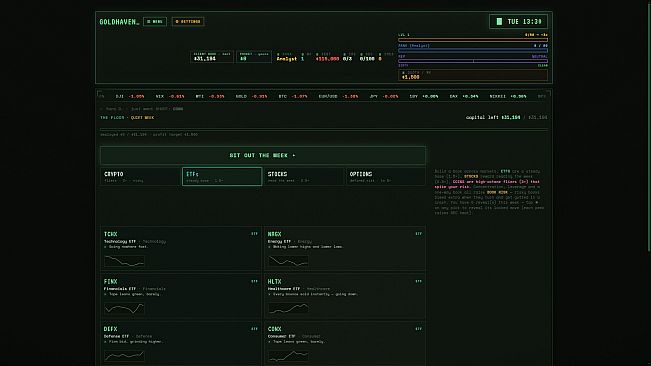Open the Settings button in header
651x366 pixels.
pyautogui.click(x=188, y=22)
